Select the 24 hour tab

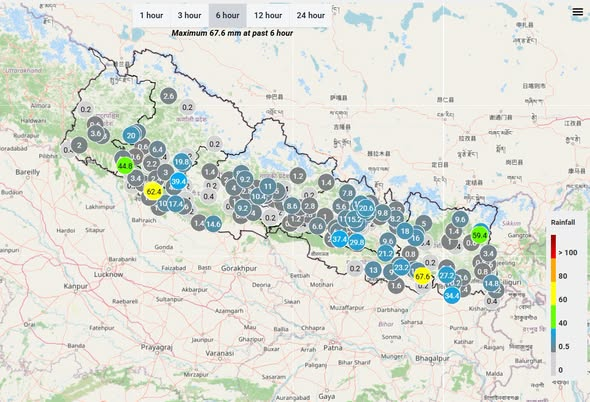tap(310, 15)
